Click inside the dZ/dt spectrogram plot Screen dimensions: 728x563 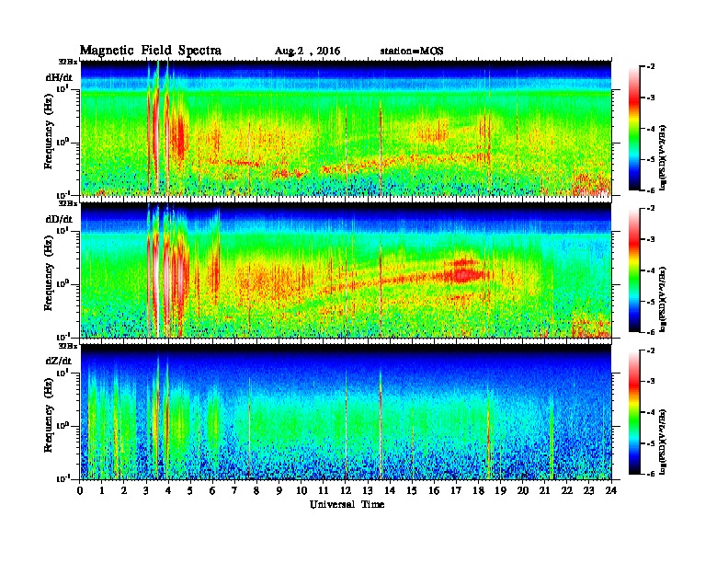pyautogui.click(x=346, y=411)
